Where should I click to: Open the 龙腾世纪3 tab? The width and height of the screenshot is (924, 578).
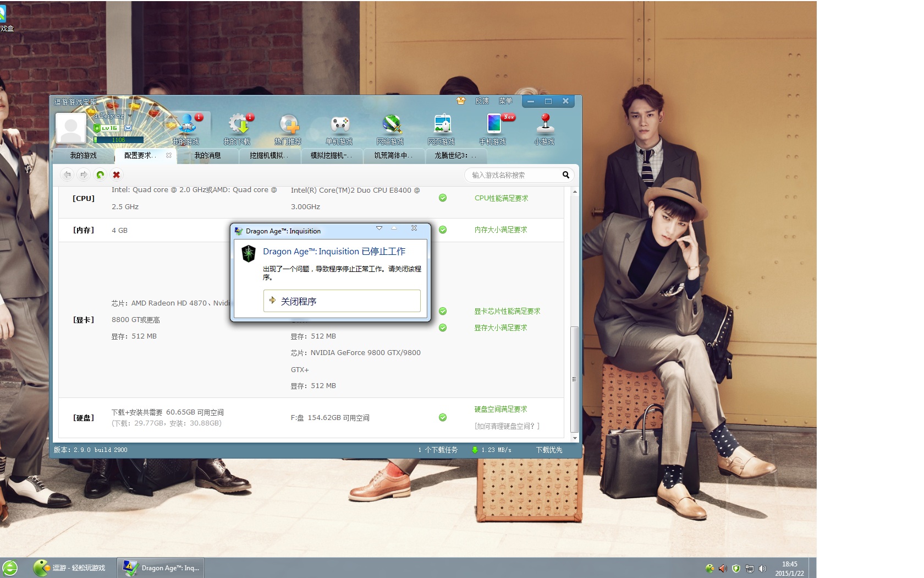[x=455, y=156]
